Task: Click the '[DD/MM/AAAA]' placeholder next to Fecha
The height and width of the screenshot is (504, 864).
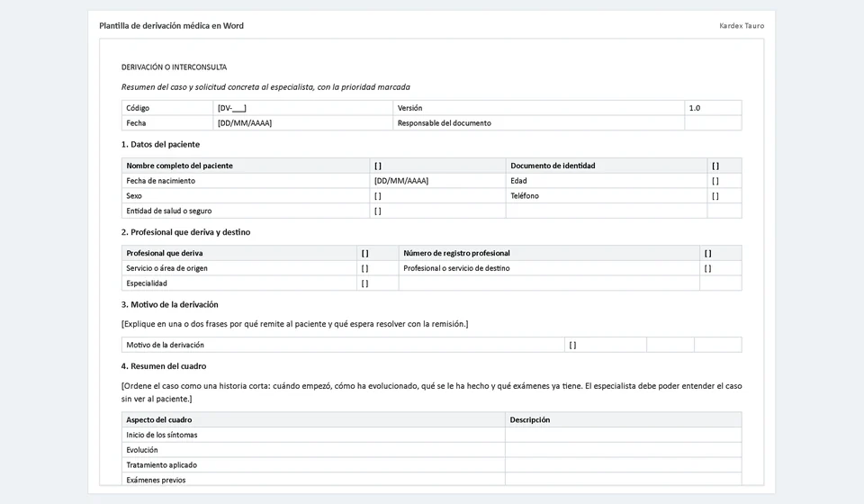Action: pos(245,122)
